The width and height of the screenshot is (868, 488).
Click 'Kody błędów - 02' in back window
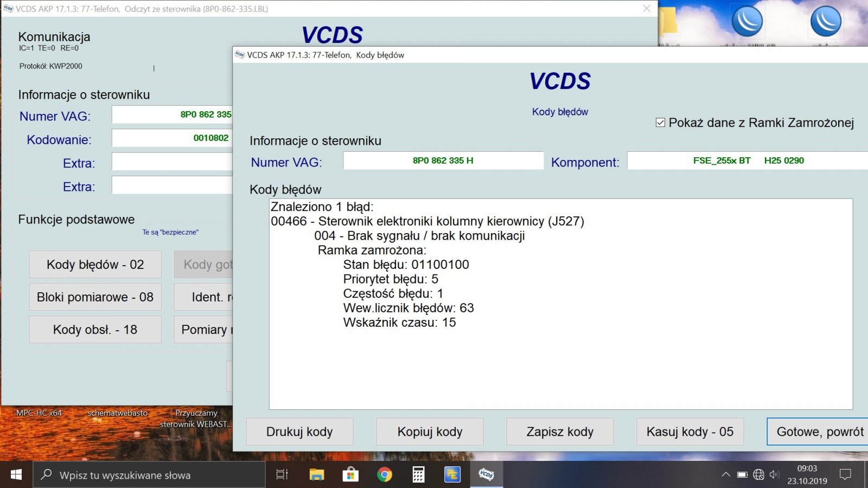click(95, 265)
